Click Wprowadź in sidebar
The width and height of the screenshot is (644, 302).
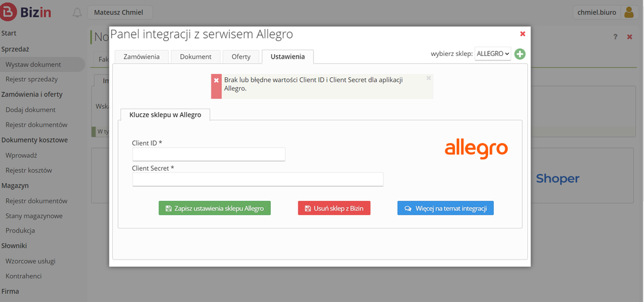pyautogui.click(x=21, y=156)
